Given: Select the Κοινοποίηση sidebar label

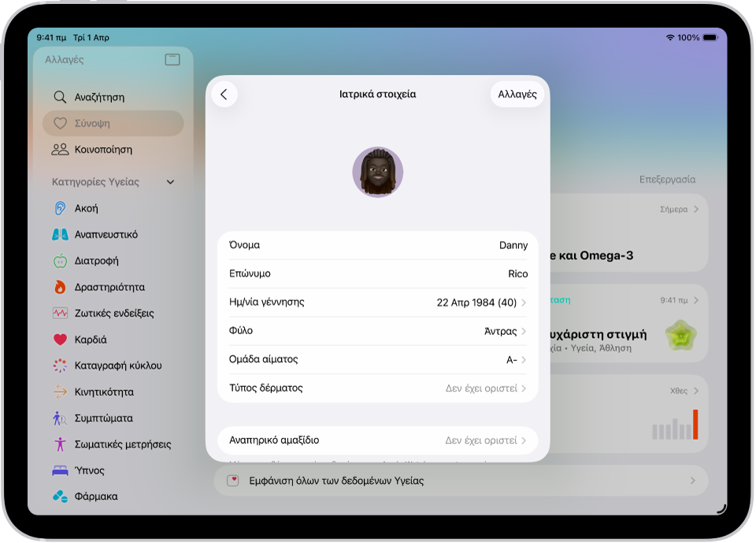Looking at the screenshot, I should (103, 150).
